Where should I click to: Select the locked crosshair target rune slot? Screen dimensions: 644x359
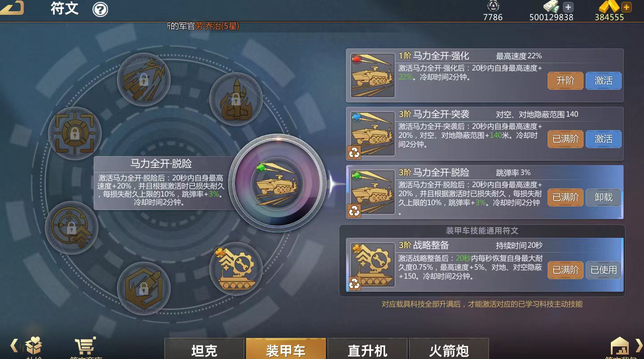click(x=74, y=133)
